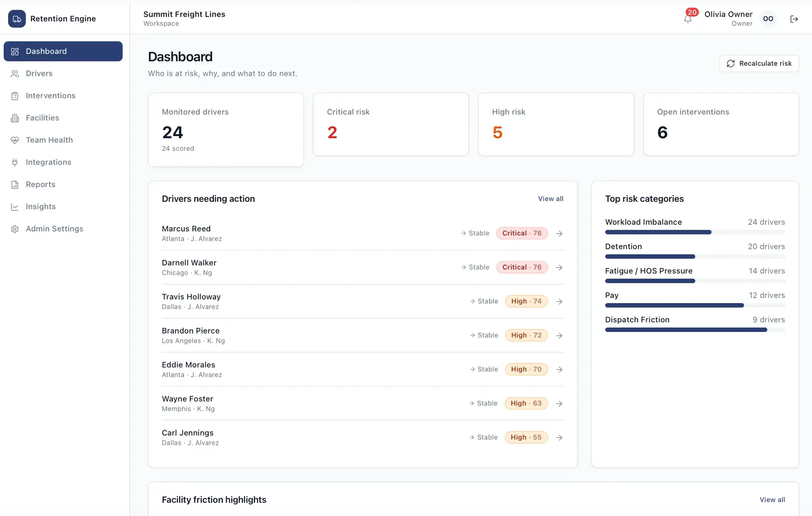
Task: Click the logout icon in header
Action: pyautogui.click(x=794, y=19)
